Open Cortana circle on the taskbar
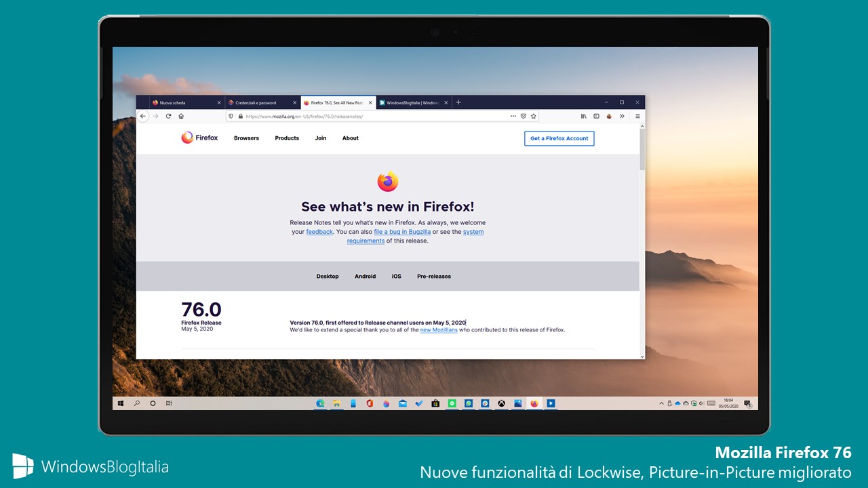Screen dimensions: 868x488 (x=153, y=403)
